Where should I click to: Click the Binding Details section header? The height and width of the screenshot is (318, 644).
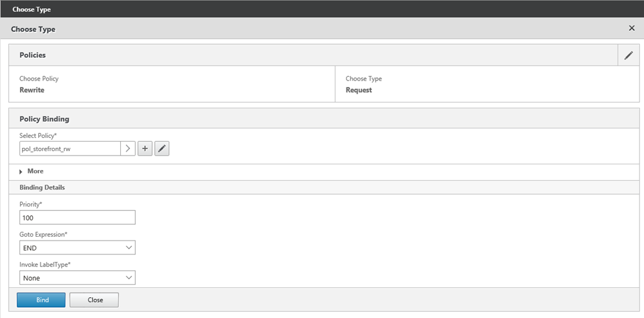click(x=42, y=188)
